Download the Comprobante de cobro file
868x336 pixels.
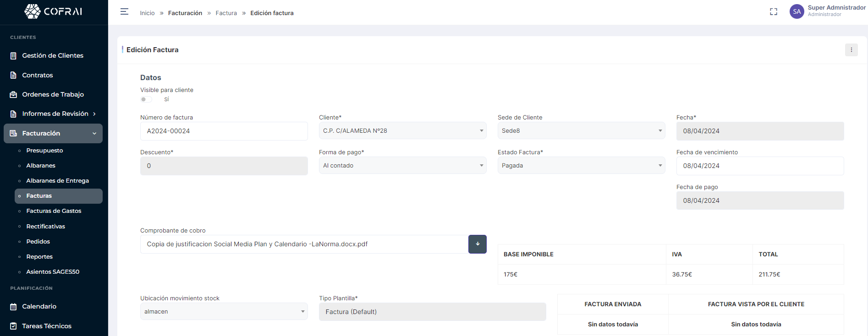point(477,244)
